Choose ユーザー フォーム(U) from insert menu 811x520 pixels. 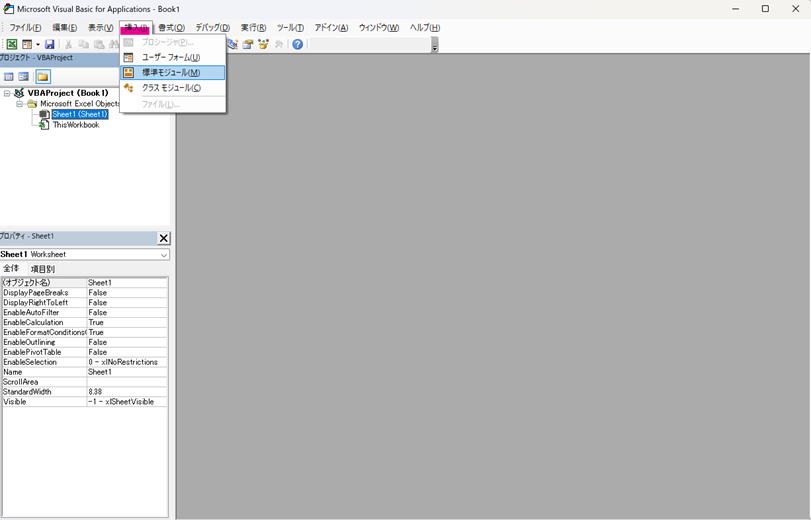point(173,57)
